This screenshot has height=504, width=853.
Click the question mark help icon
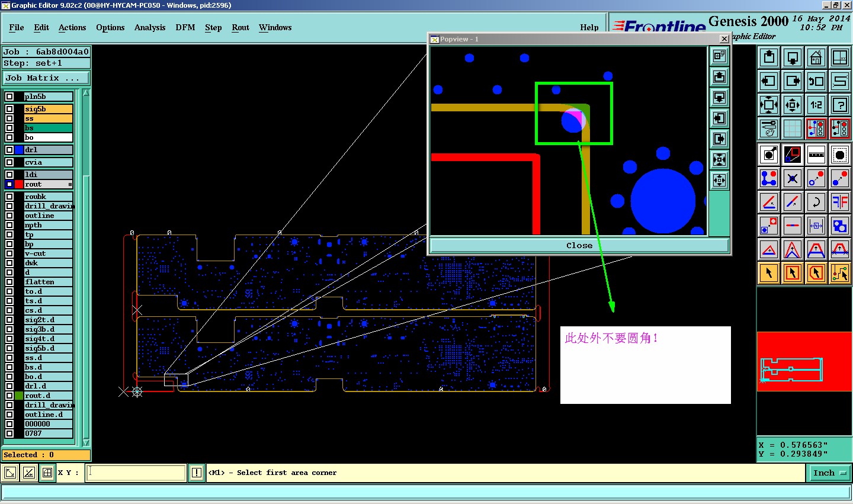pyautogui.click(x=840, y=105)
